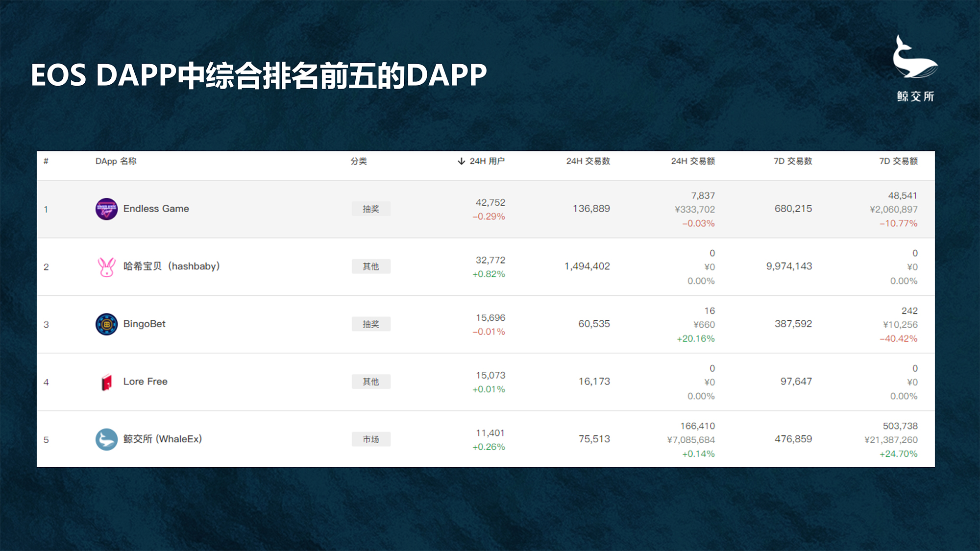Open the Lore Free name link

point(145,382)
